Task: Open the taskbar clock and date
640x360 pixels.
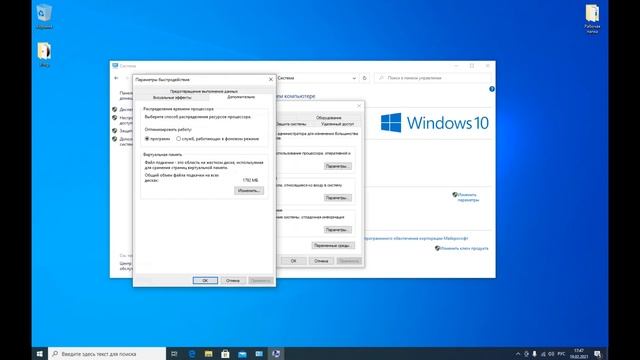Action: coord(579,354)
